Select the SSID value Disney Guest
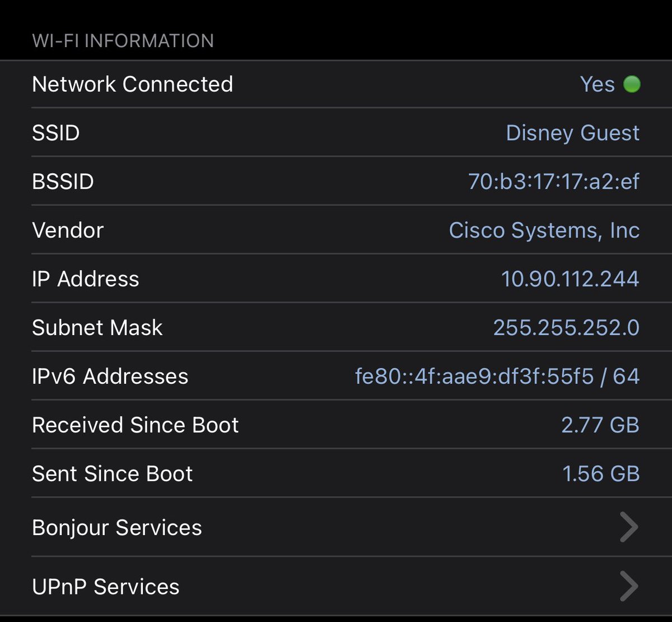This screenshot has width=672, height=622. click(572, 133)
